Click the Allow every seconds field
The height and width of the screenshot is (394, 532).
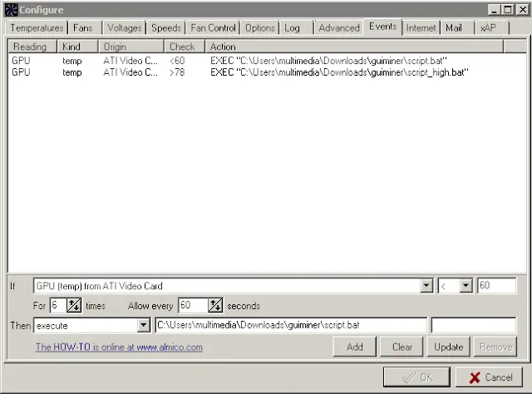click(194, 305)
